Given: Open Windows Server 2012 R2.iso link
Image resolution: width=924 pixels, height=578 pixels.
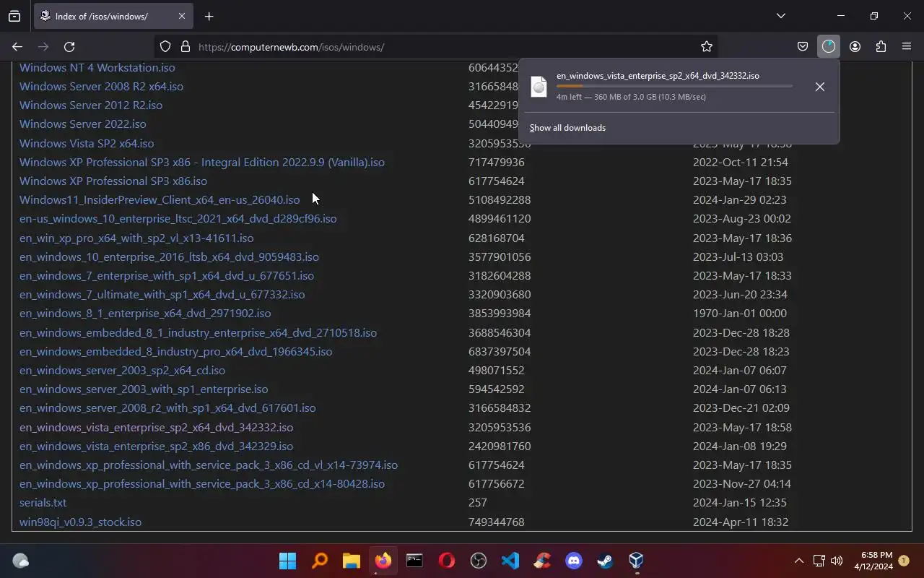Looking at the screenshot, I should (91, 105).
